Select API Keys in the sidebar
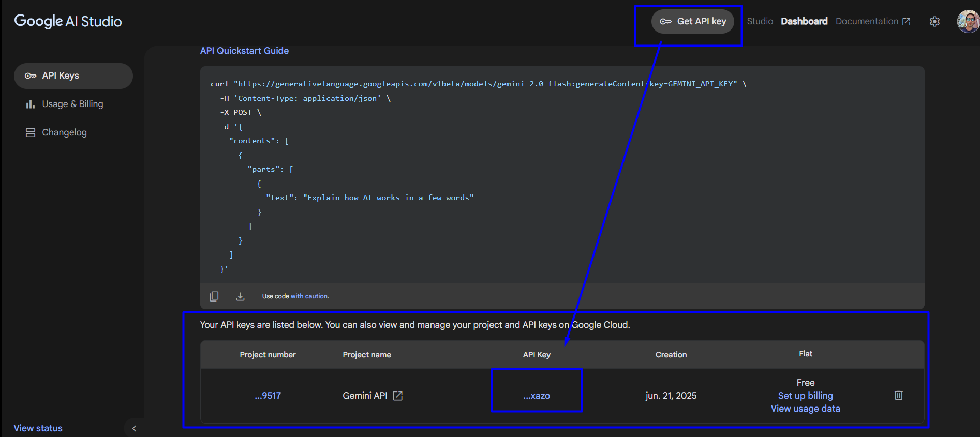The image size is (980, 437). (73, 76)
